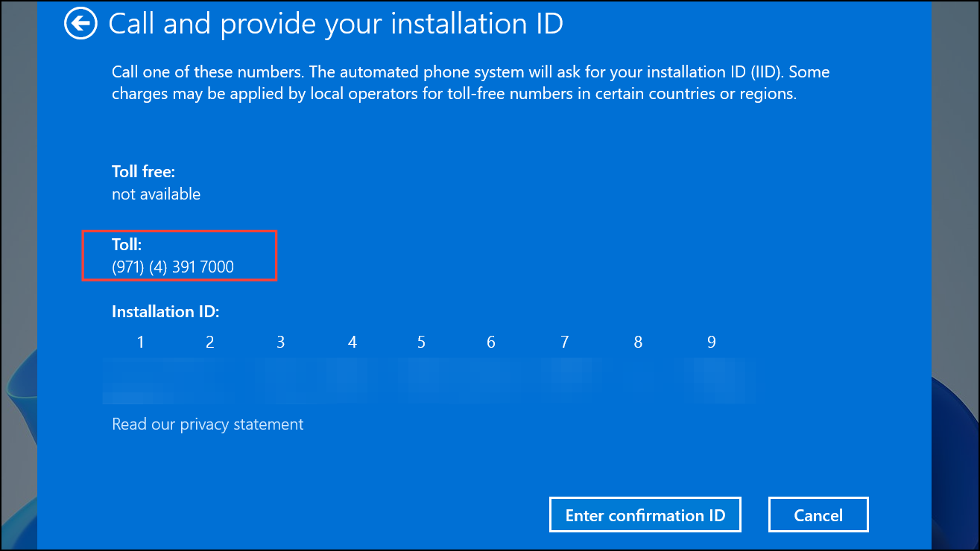This screenshot has height=551, width=980.
Task: Select installation ID column number 2
Action: coord(210,343)
